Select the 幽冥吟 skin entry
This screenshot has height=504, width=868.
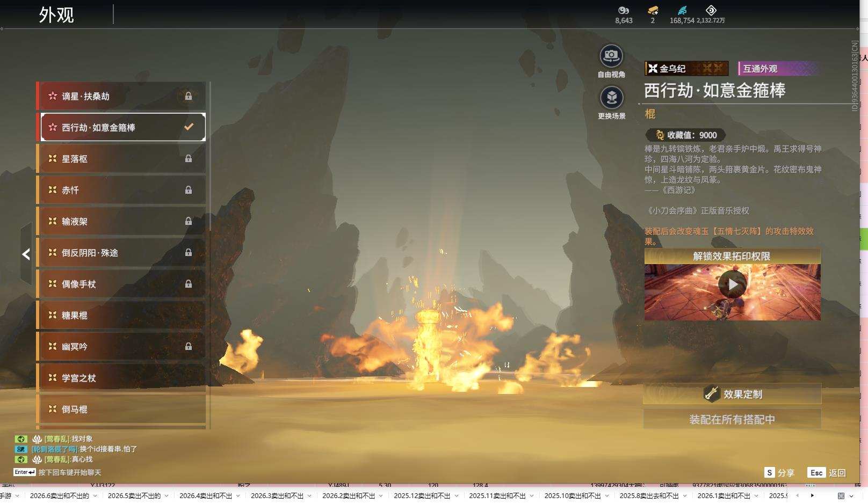pos(121,346)
